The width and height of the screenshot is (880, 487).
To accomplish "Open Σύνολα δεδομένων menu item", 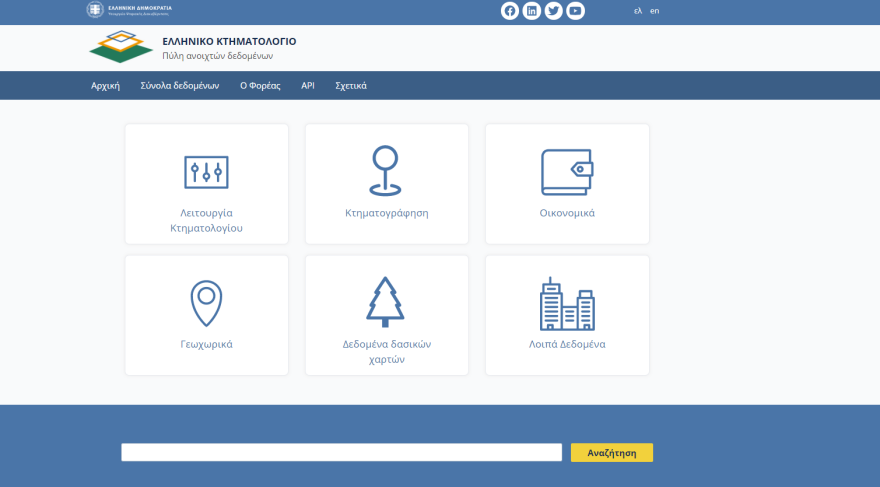I will [x=180, y=86].
